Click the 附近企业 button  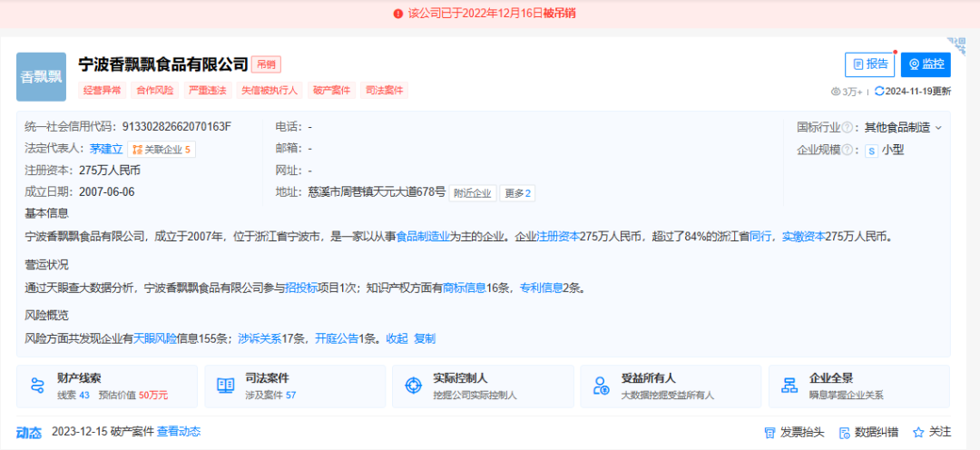(473, 193)
